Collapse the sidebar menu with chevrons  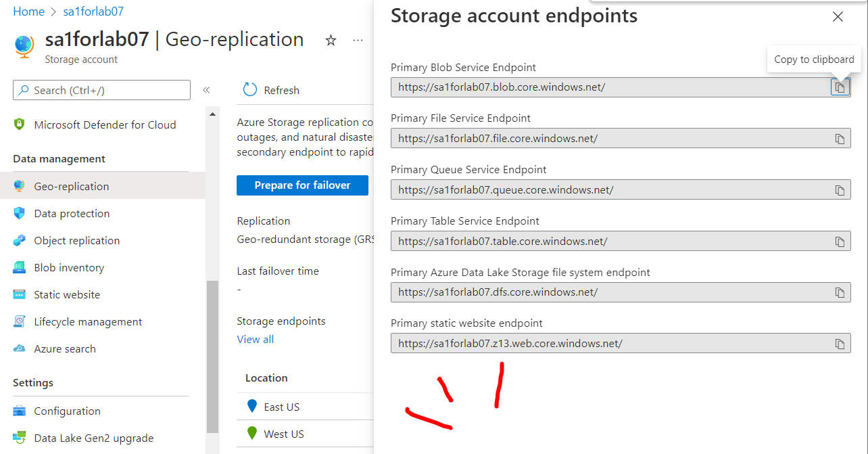click(x=206, y=90)
